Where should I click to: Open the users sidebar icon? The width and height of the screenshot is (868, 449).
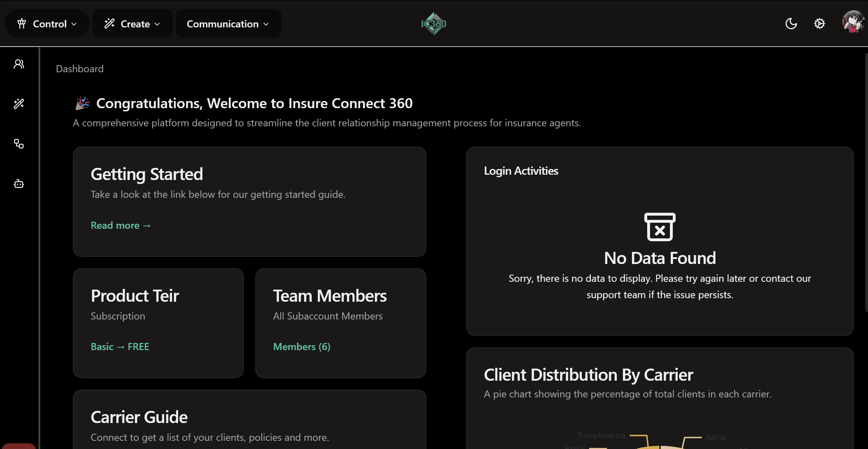click(x=19, y=64)
